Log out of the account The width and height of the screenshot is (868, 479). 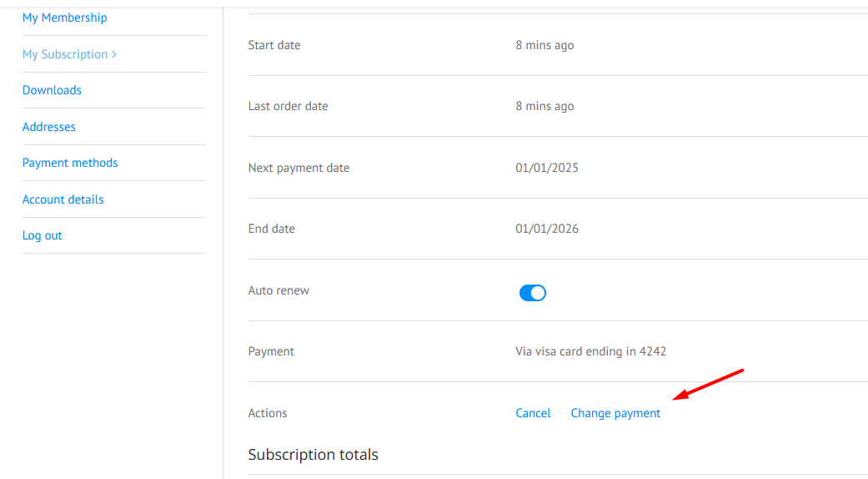[x=42, y=235]
